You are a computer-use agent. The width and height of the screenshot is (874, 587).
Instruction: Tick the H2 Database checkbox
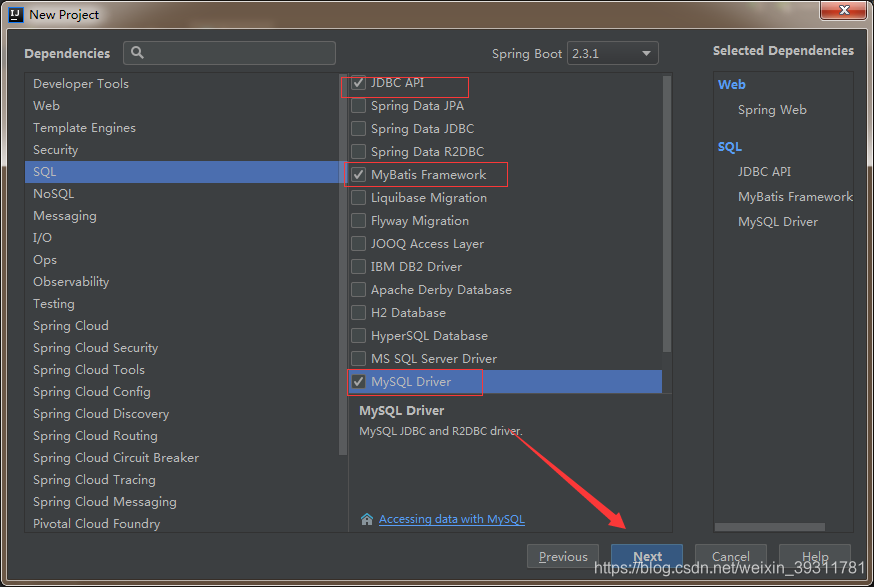tap(358, 313)
